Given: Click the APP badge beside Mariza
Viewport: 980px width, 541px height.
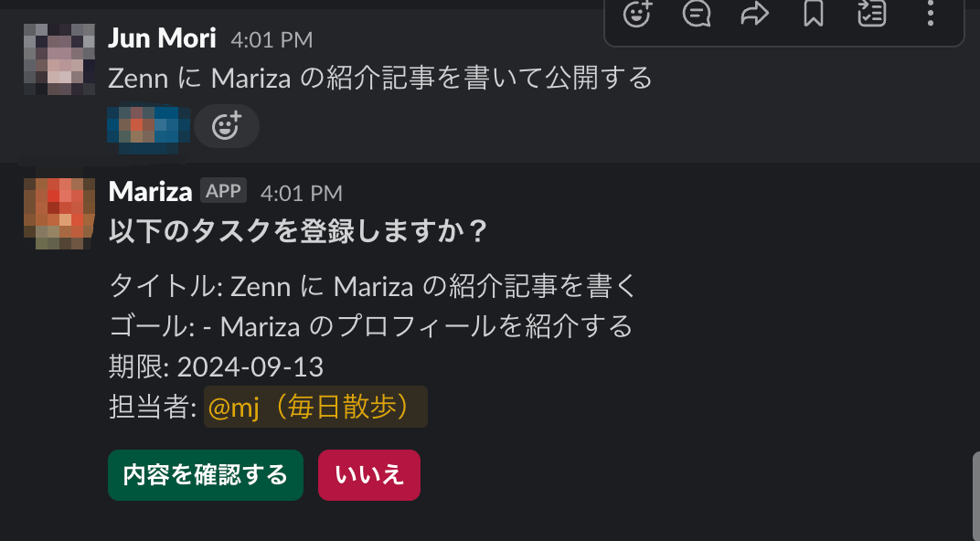Looking at the screenshot, I should click(x=223, y=190).
